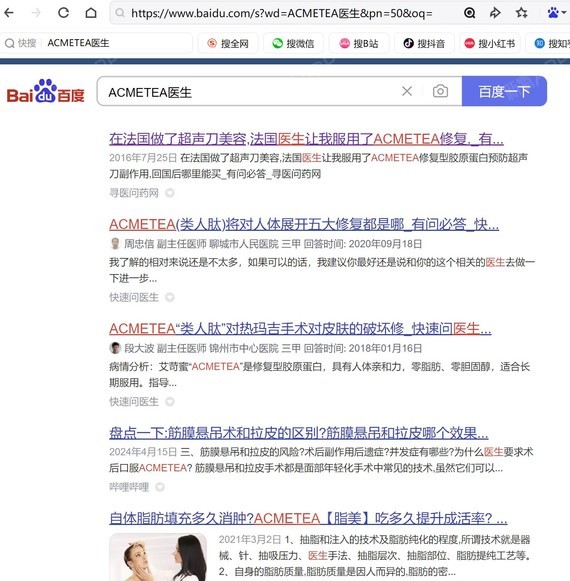Click the search magnifier in the address bar
The width and height of the screenshot is (570, 581).
click(119, 13)
